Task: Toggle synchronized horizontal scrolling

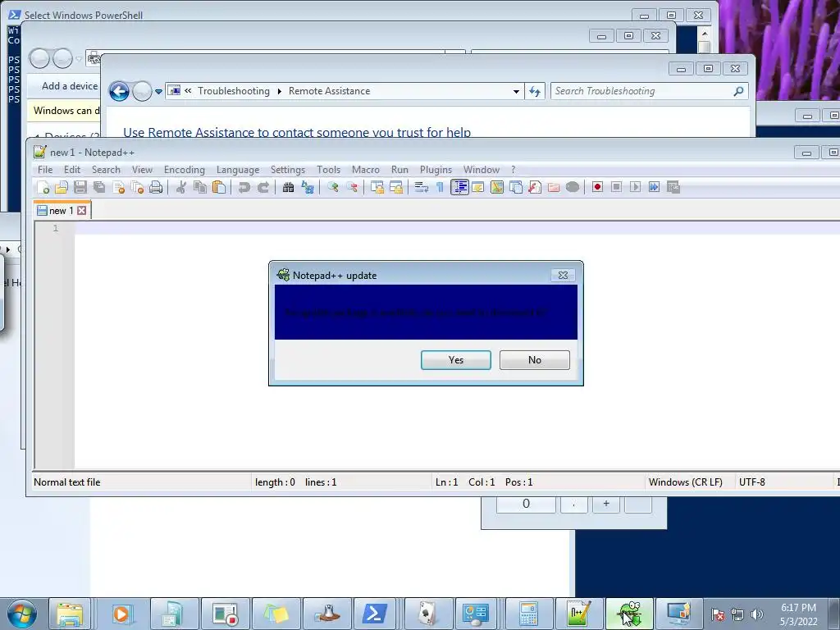Action: click(x=396, y=187)
